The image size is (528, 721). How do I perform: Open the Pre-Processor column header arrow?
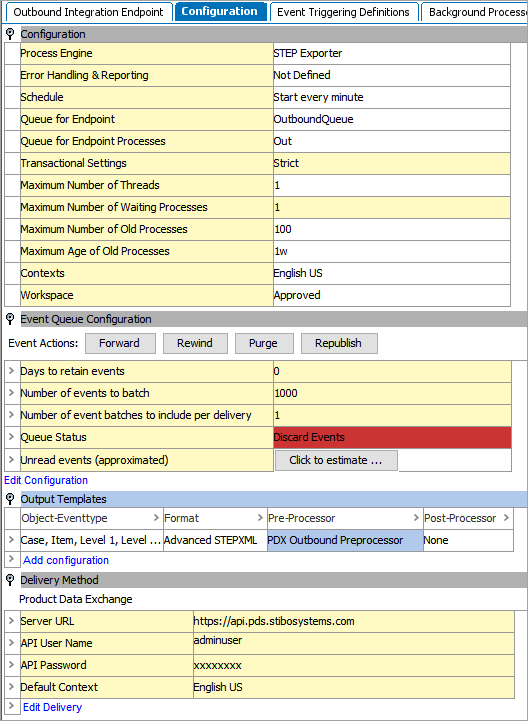click(x=416, y=518)
